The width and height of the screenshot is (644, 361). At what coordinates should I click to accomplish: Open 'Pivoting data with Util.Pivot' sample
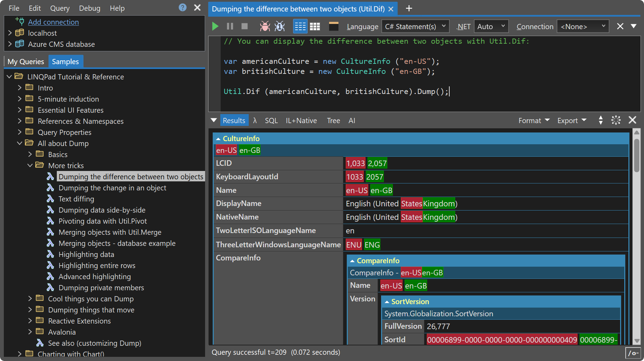click(x=103, y=221)
